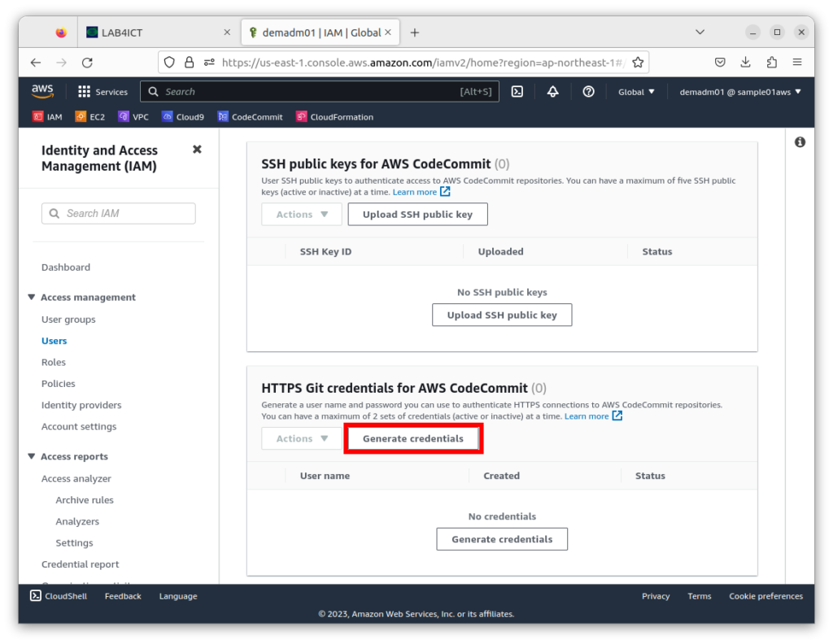Click Upload SSH public key beside Actions
Viewport: 833px width, 644px height.
tap(417, 215)
